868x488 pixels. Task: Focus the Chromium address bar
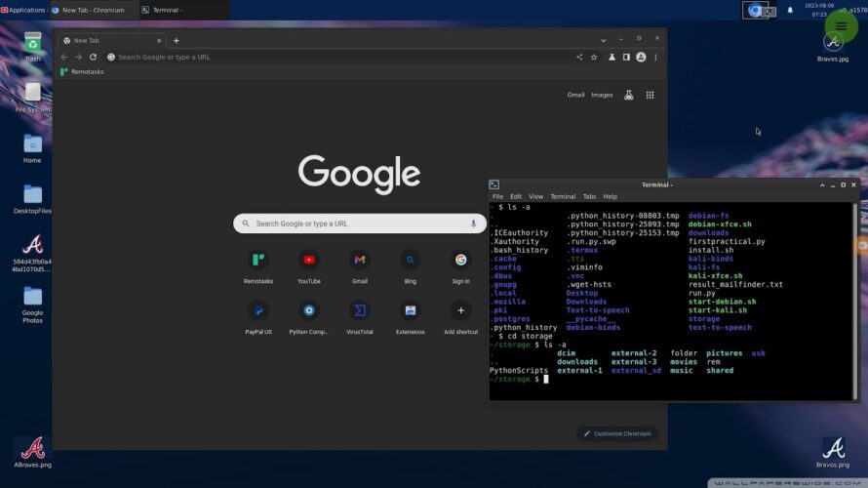click(x=337, y=57)
